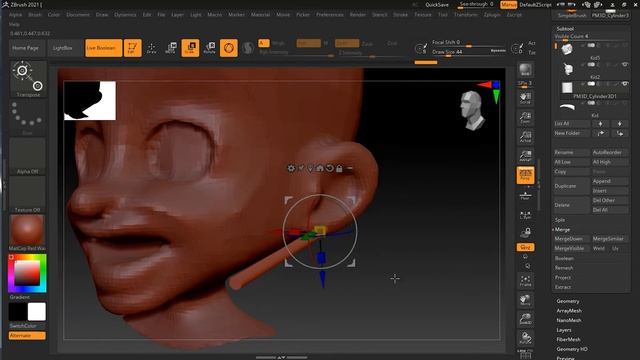Click the Frame mesh icon
640x360 pixels.
(x=525, y=280)
